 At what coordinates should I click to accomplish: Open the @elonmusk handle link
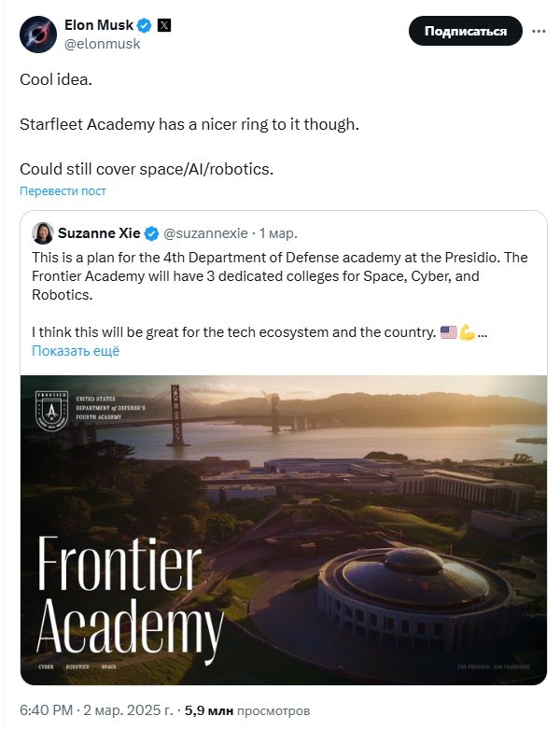(x=102, y=43)
